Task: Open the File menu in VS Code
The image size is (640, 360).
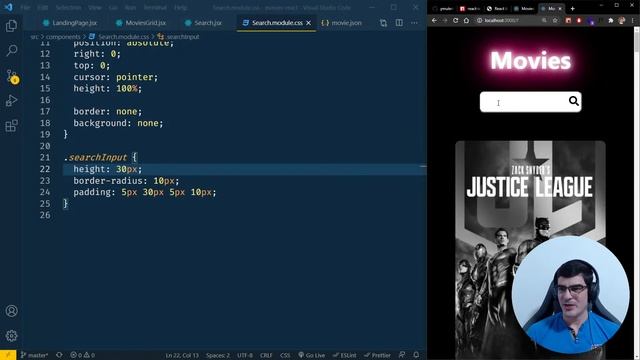Action: (25, 7)
